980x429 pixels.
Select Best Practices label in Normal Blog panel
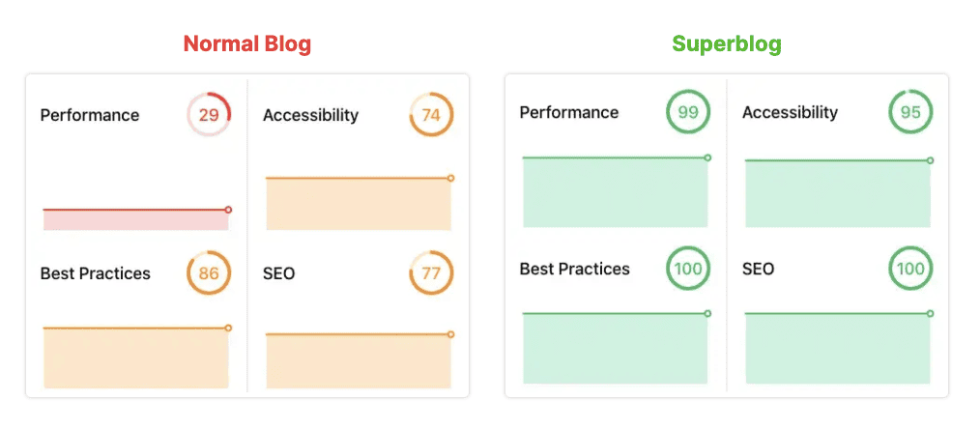point(96,273)
